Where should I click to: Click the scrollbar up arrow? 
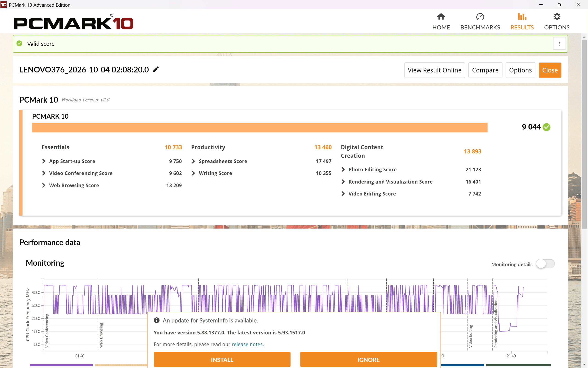click(x=584, y=37)
